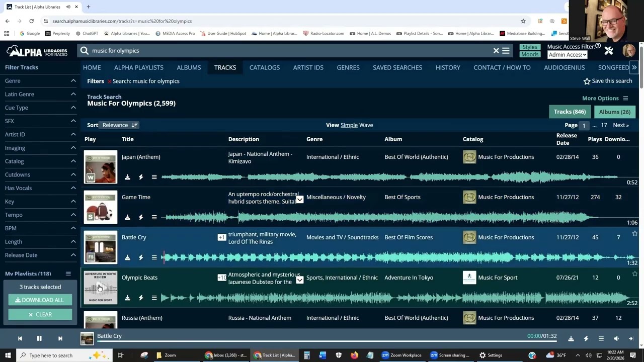Viewport: 644px width, 362px height.
Task: Remove the 'music for olympics' search filter
Action: pos(109,81)
